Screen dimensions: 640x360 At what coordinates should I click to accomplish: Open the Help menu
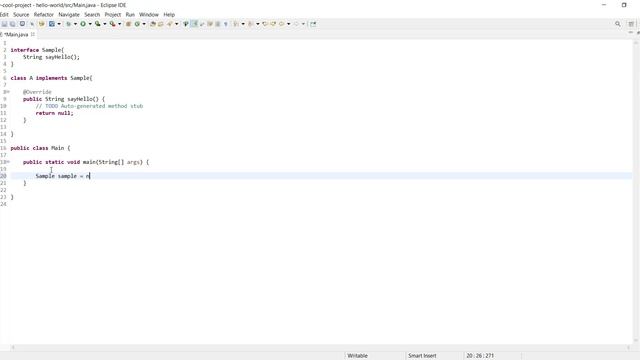click(169, 14)
